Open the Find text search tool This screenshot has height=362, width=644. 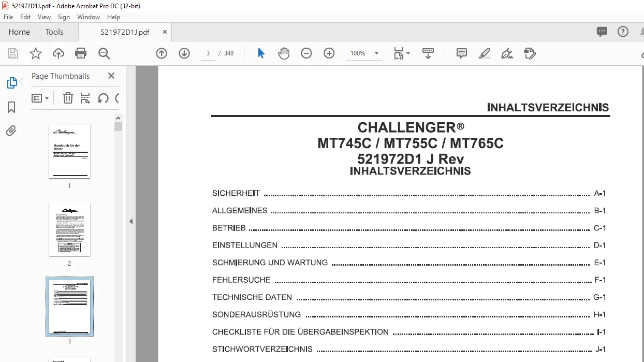pos(104,53)
